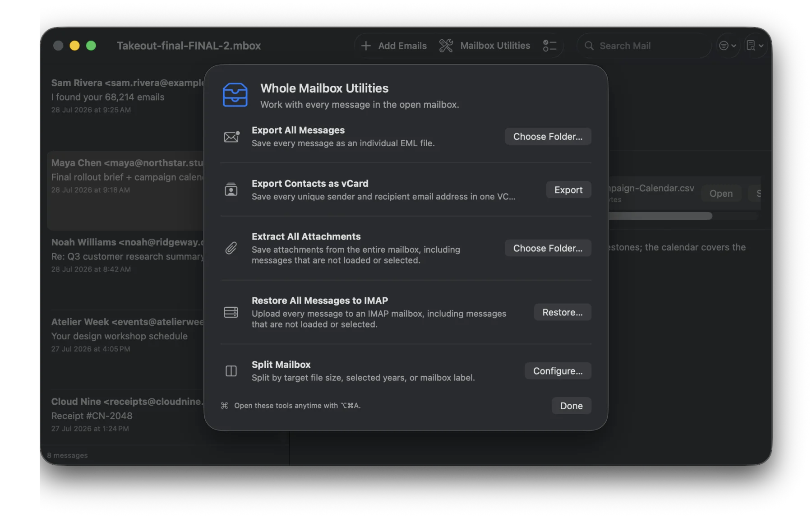The image size is (812, 518).
Task: Click the 8 messages status text
Action: tap(67, 455)
